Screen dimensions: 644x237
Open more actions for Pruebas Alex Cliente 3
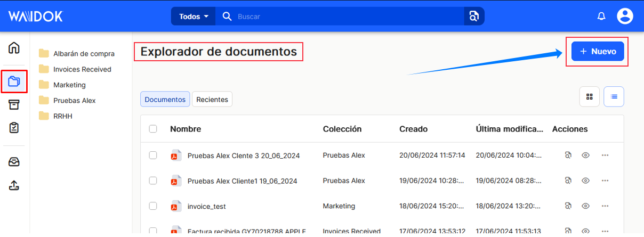[x=605, y=156]
